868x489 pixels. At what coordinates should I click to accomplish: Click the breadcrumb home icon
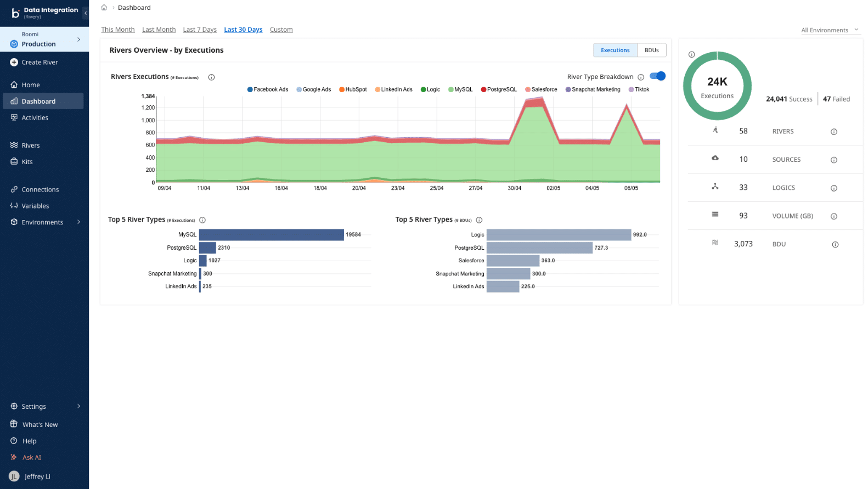(104, 8)
